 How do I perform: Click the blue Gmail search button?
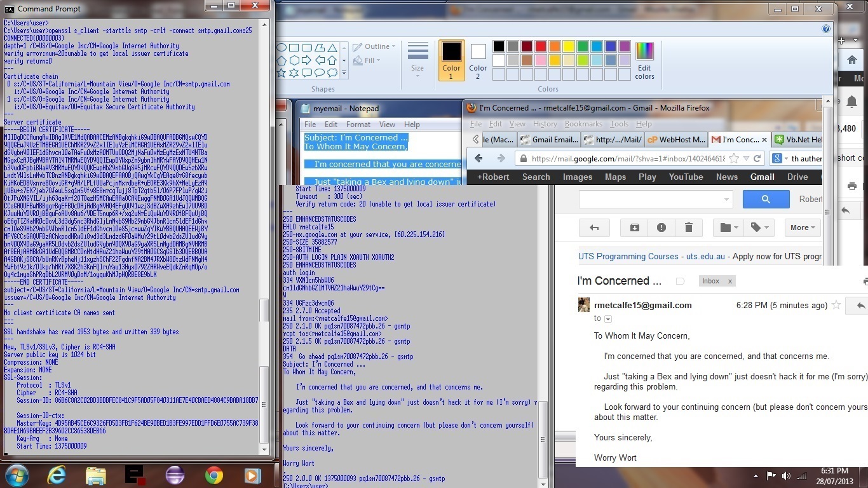(x=766, y=200)
